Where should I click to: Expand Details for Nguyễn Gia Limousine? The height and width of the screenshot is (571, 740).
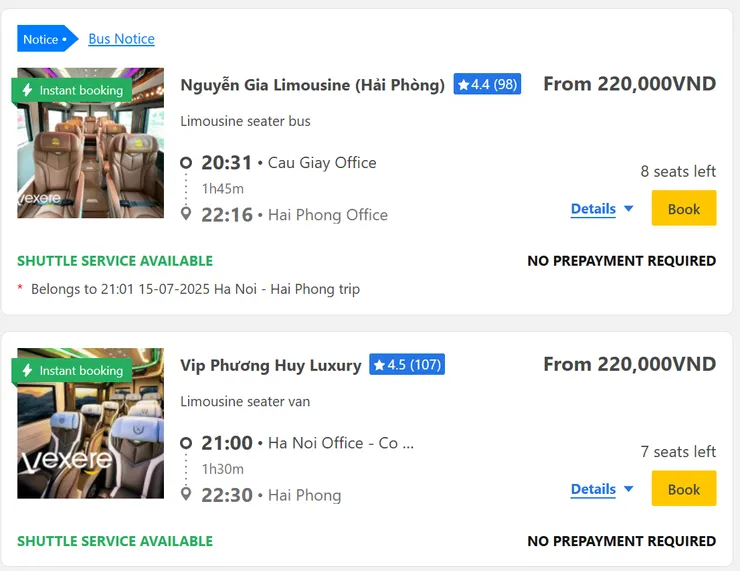(593, 209)
